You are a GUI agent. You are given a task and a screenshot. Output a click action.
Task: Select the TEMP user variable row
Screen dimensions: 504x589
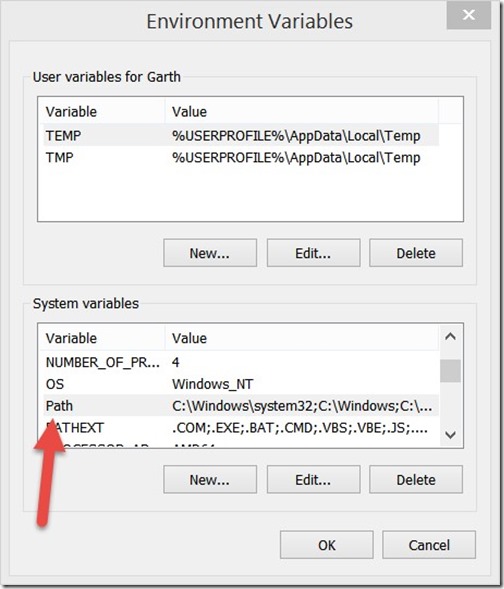click(x=241, y=135)
